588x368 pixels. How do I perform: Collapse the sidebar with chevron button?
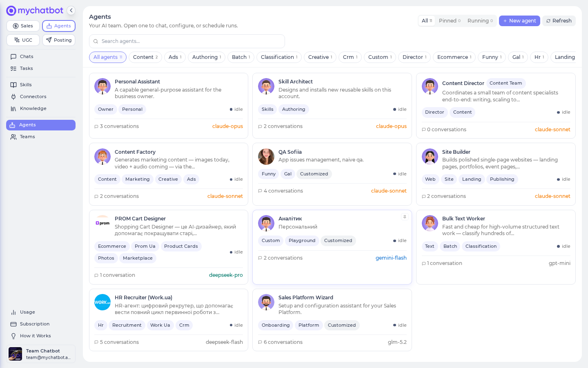click(x=71, y=11)
